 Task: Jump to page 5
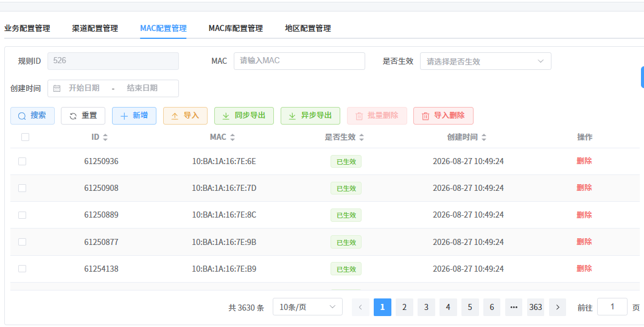click(x=470, y=308)
